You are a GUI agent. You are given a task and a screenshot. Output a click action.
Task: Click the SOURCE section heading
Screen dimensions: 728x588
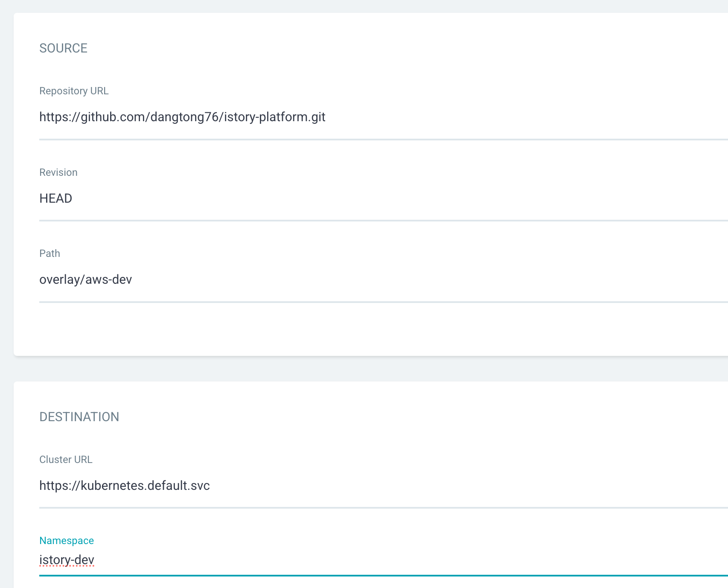63,48
